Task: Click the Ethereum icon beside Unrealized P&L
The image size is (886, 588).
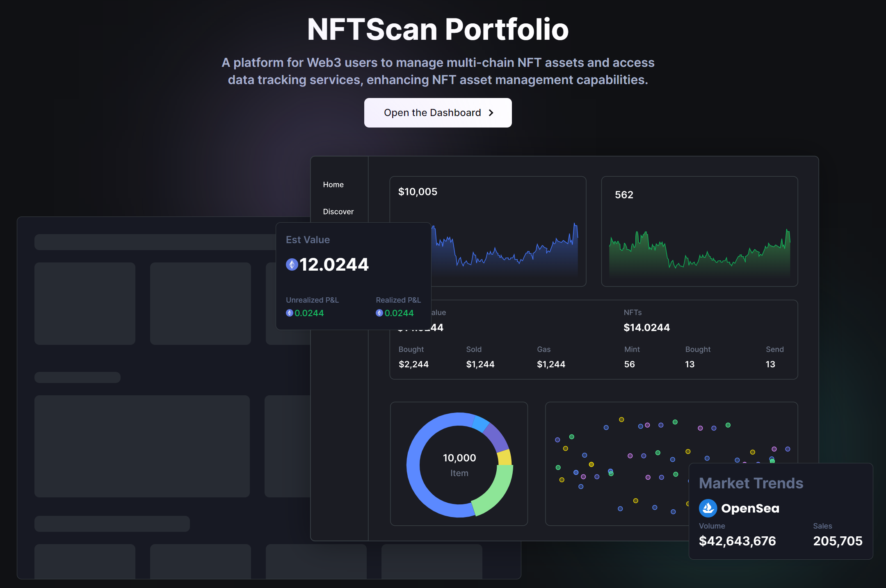Action: 289,313
